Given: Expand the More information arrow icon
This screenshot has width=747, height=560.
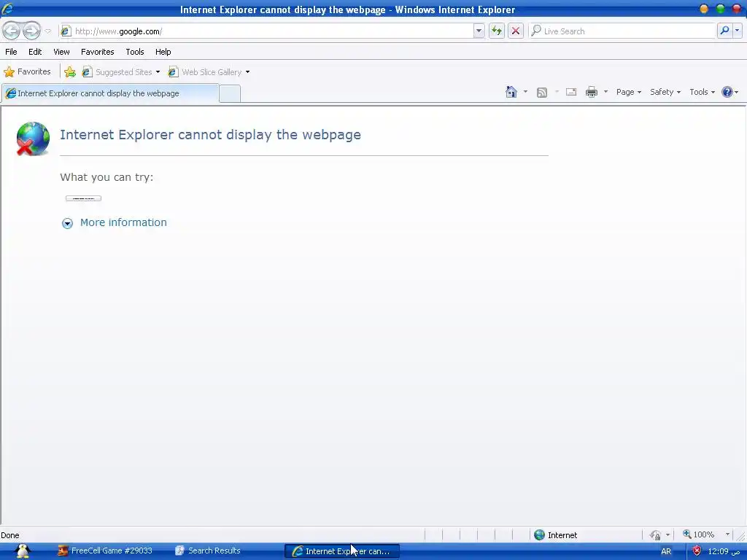Looking at the screenshot, I should pos(67,223).
